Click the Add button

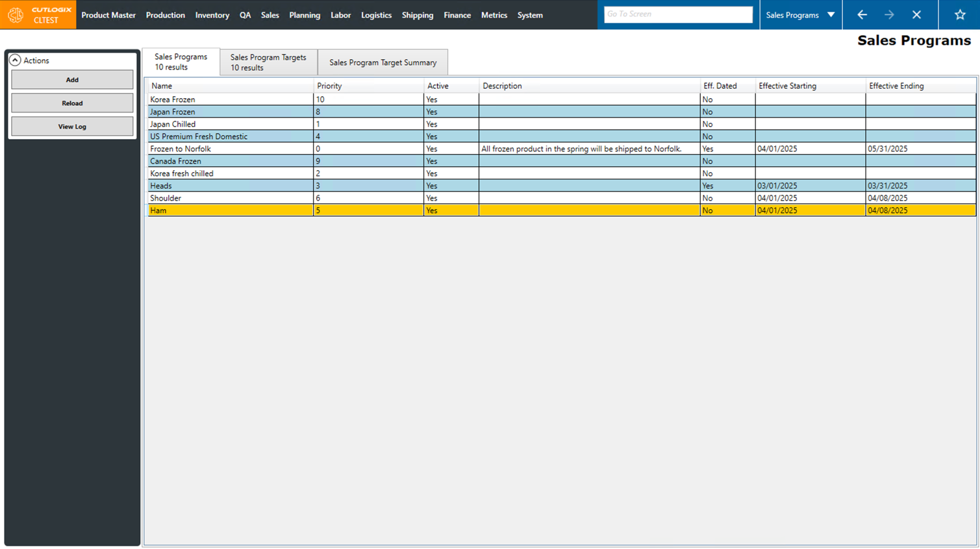71,79
